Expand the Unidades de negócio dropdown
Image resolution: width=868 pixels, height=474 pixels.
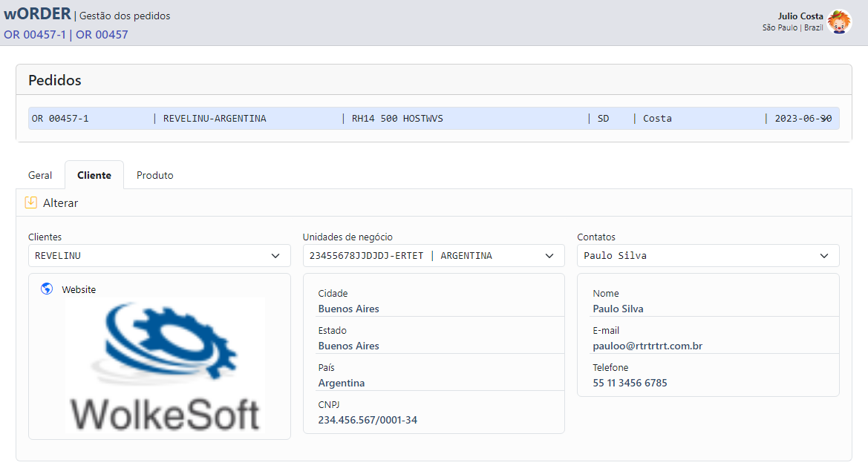coord(434,255)
